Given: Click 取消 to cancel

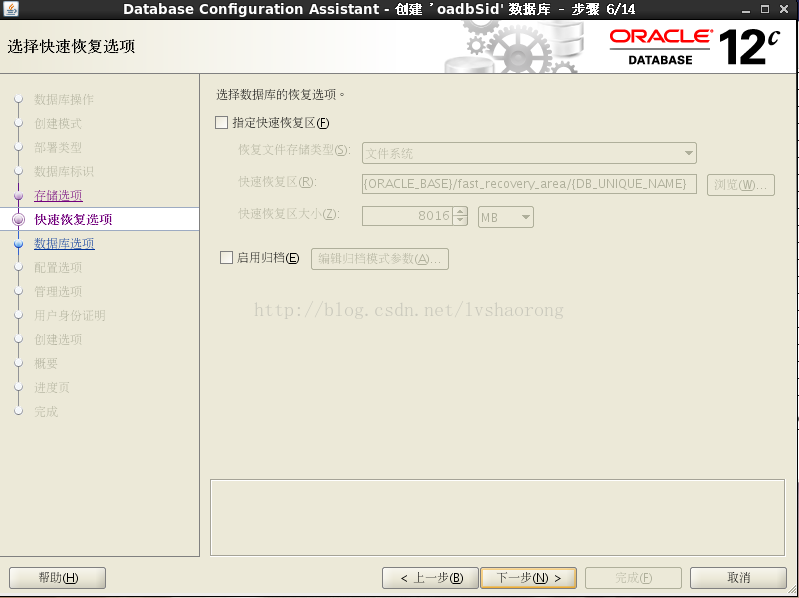Looking at the screenshot, I should point(738,578).
